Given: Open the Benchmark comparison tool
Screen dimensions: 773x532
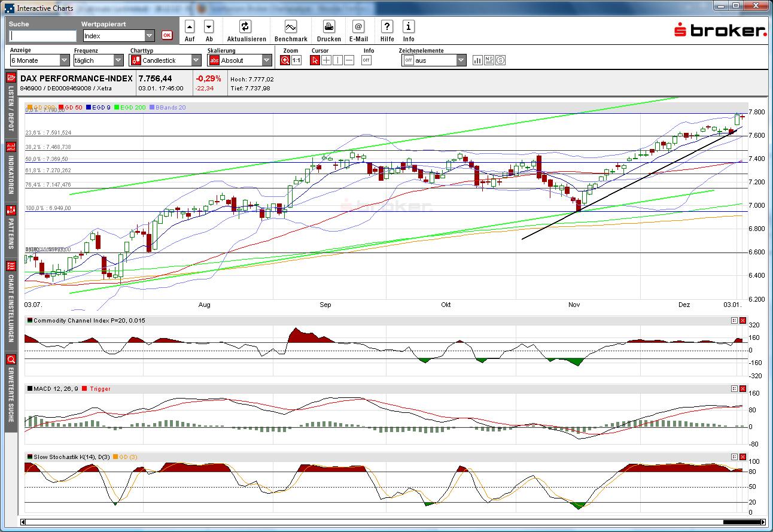Looking at the screenshot, I should [291, 27].
